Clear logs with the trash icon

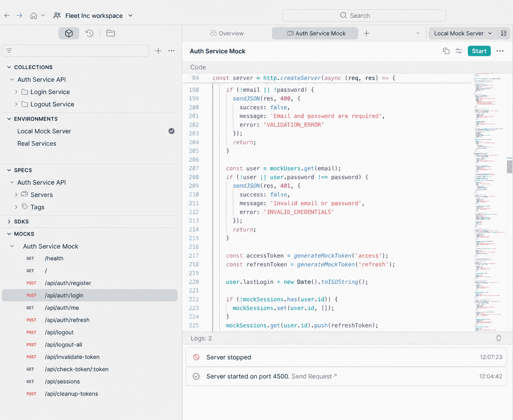pos(499,338)
